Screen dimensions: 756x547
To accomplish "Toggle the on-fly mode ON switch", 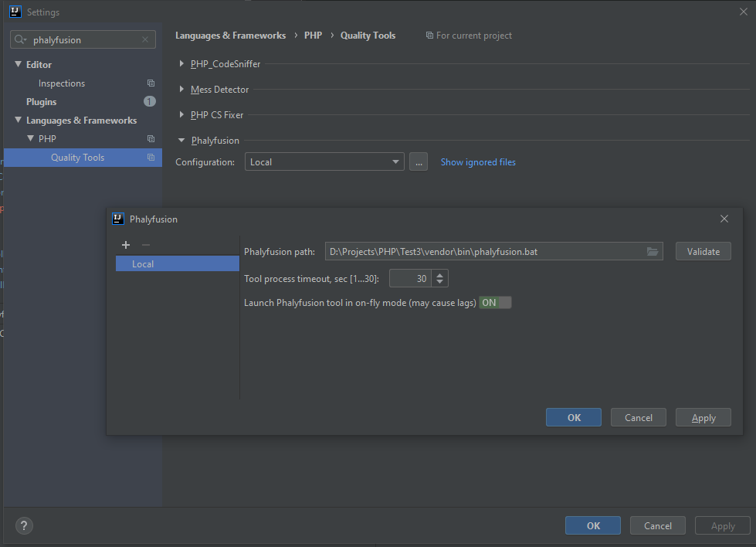I will [x=495, y=302].
